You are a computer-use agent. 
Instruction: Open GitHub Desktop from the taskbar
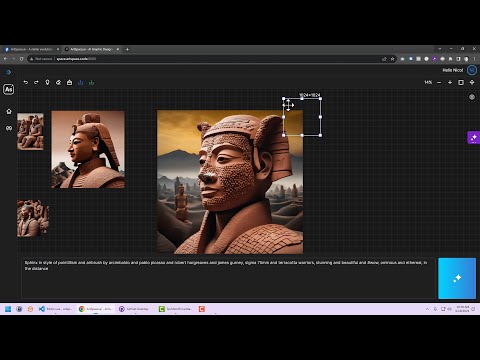[x=134, y=309]
